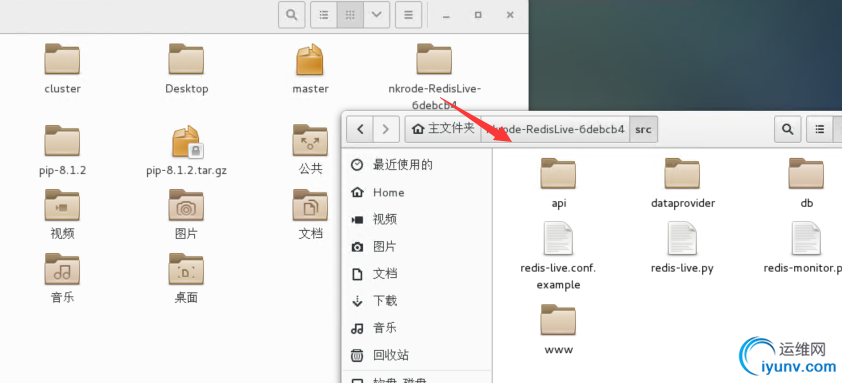The height and width of the screenshot is (383, 842).
Task: Open the api folder
Action: [558, 174]
